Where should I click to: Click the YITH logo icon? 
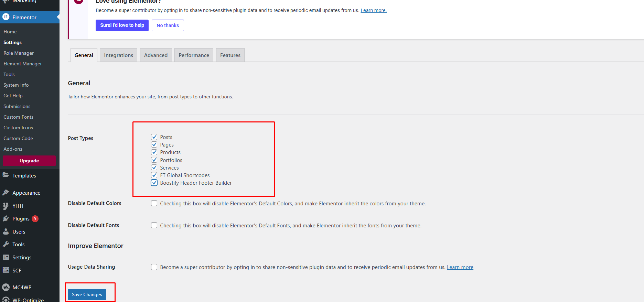tap(6, 206)
